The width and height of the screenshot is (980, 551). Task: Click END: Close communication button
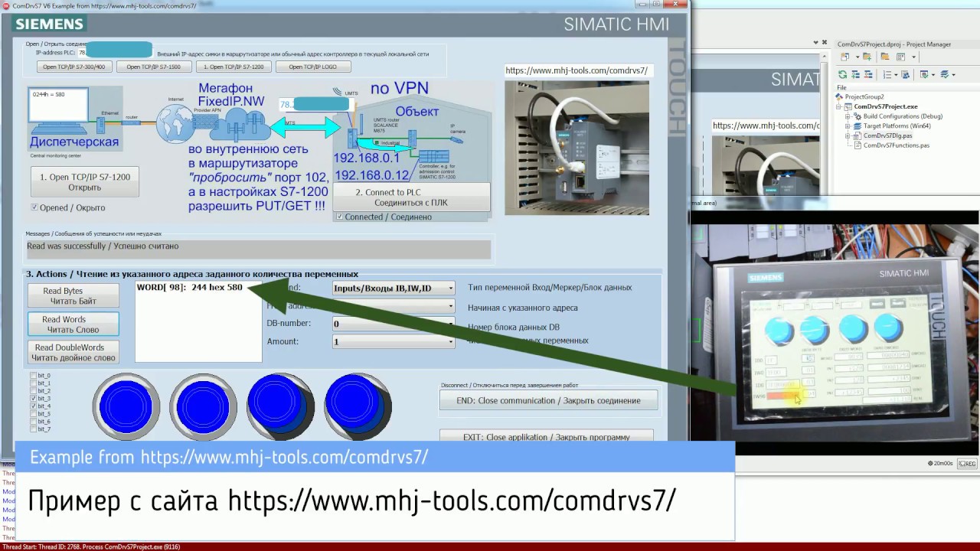click(x=548, y=400)
